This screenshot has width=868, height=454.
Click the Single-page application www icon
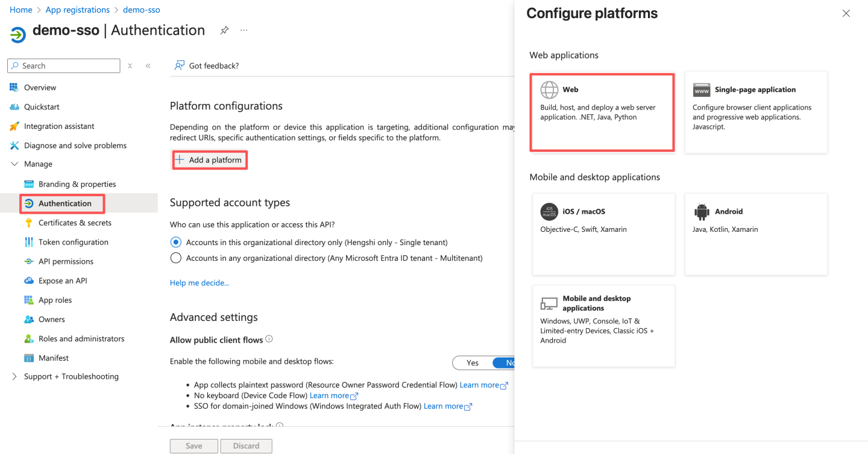pyautogui.click(x=702, y=90)
